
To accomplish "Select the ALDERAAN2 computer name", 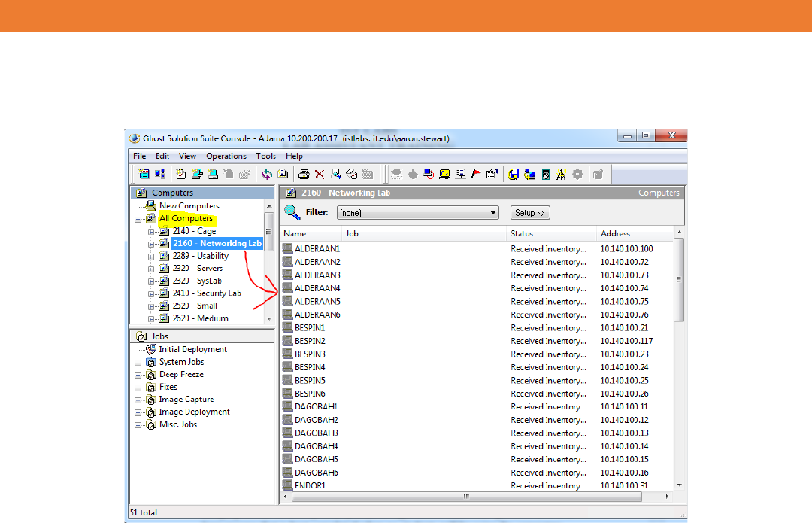I will tap(317, 262).
